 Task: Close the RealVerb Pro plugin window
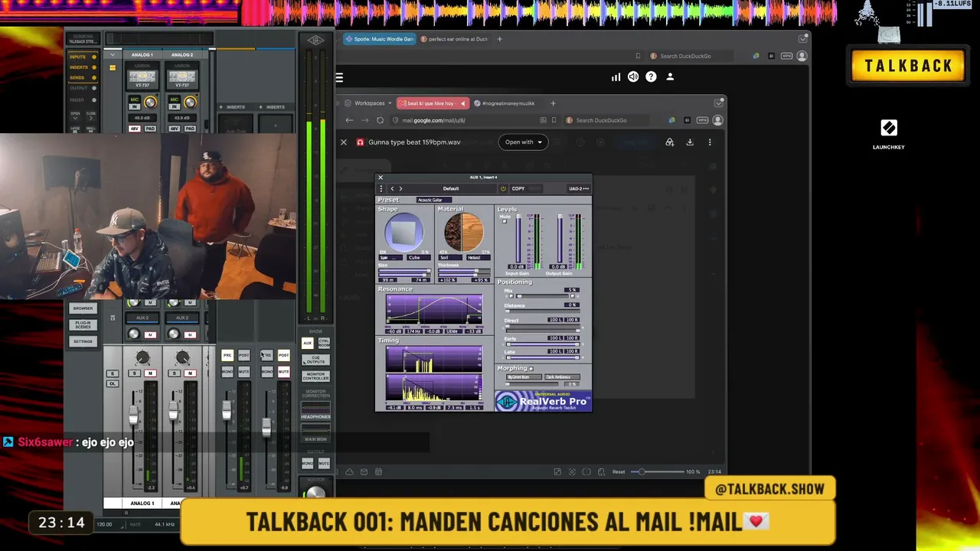click(x=381, y=178)
